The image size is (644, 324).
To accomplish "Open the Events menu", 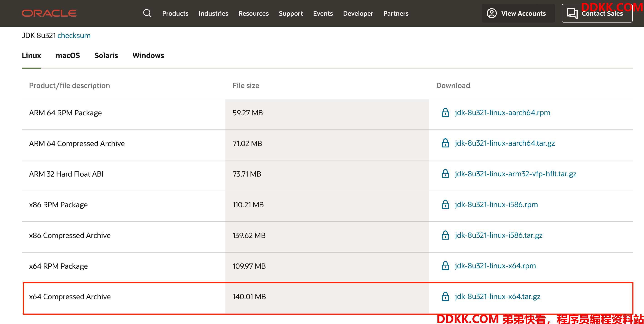I will coord(323,13).
